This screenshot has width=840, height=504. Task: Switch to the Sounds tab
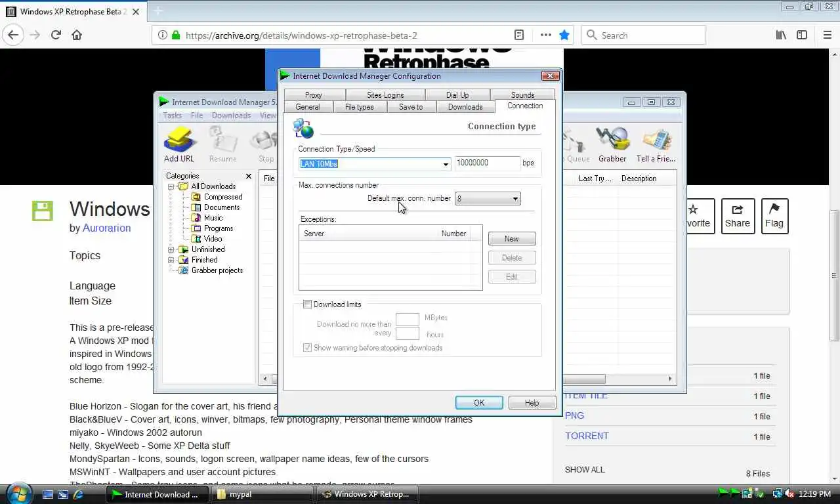coord(522,95)
